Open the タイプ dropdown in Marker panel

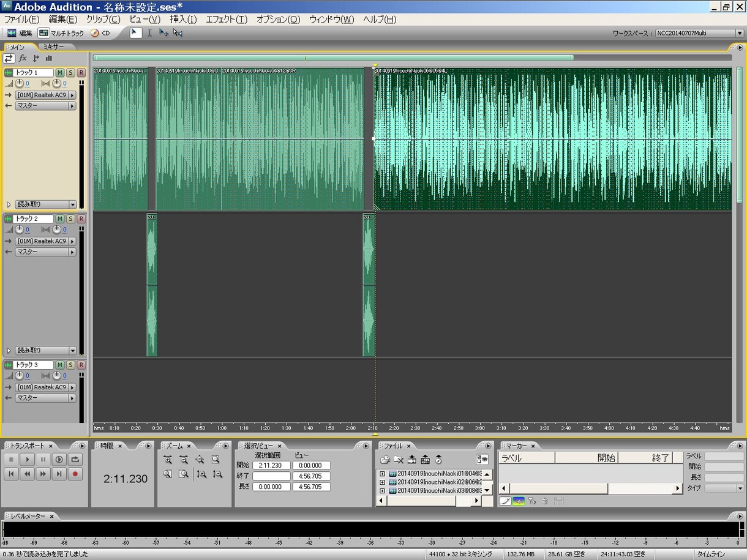724,488
